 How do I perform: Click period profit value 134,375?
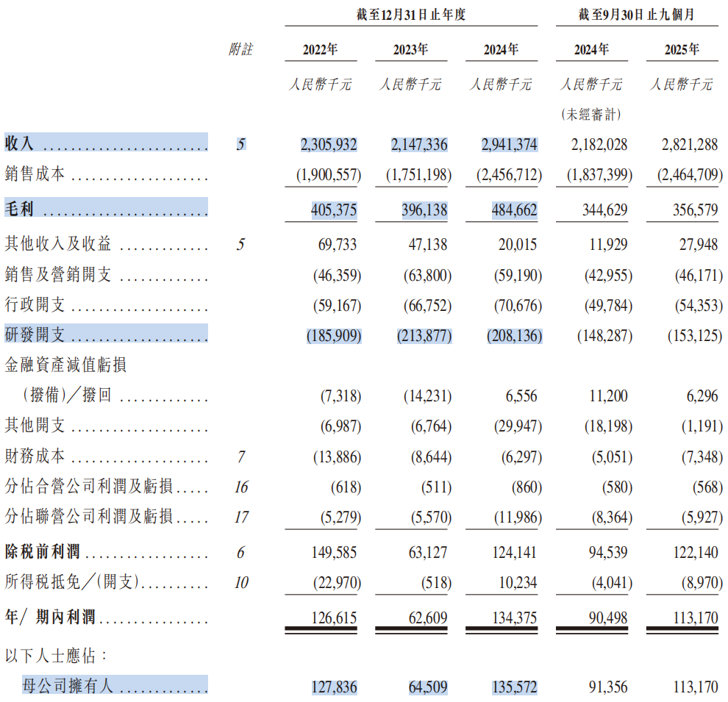point(512,618)
